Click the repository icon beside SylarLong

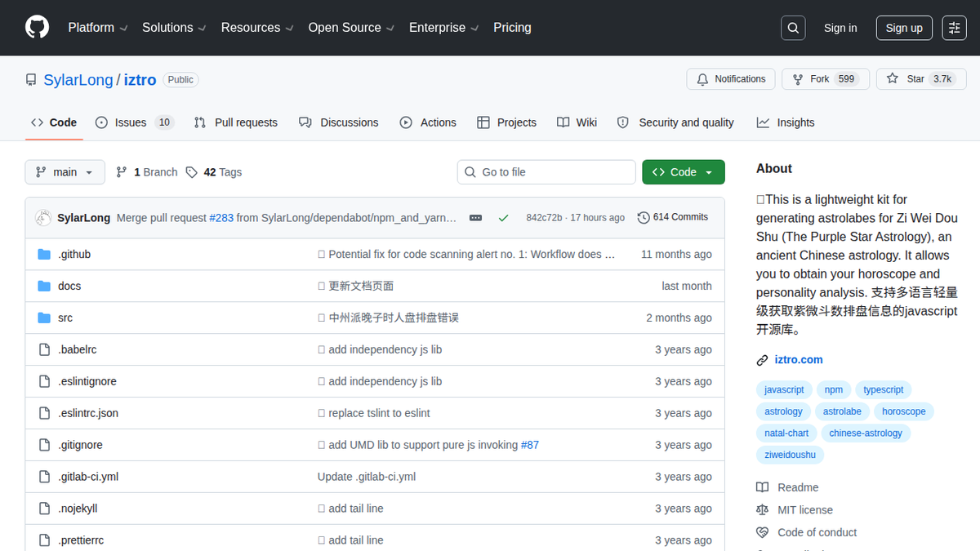click(x=31, y=80)
